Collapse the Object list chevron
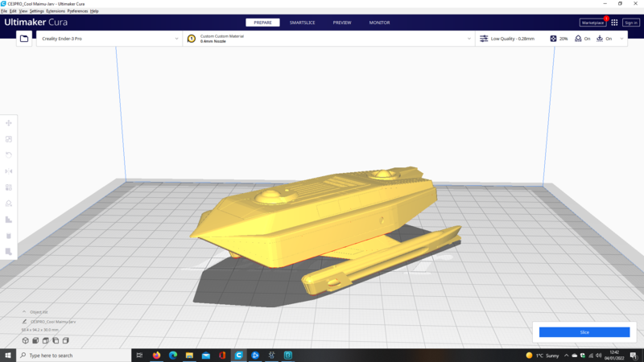This screenshot has height=362, width=644. [x=24, y=312]
